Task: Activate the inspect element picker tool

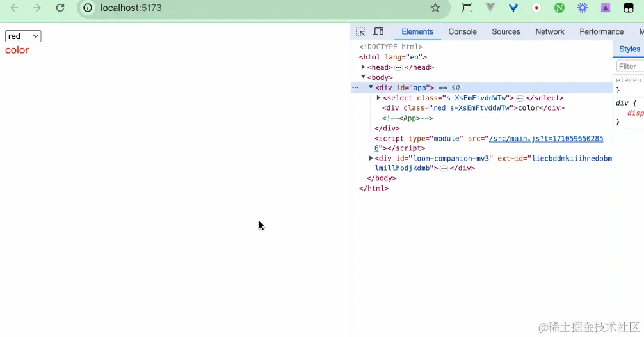Action: click(x=360, y=31)
